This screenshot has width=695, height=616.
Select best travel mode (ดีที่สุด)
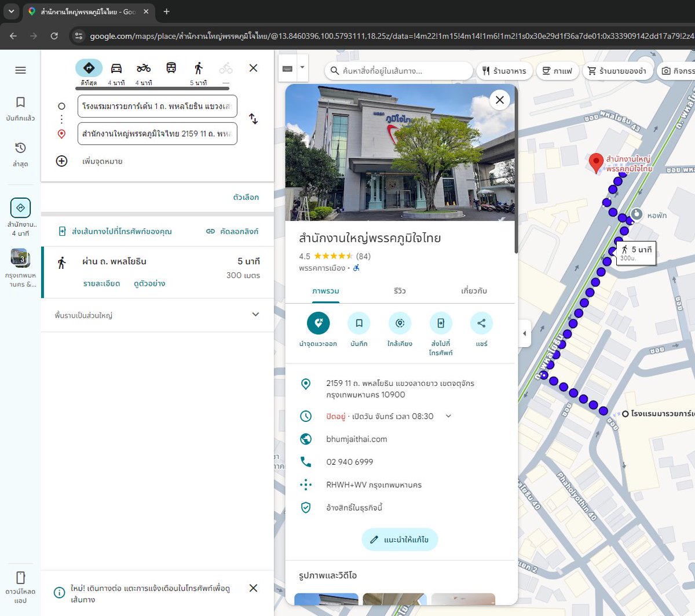89,72
